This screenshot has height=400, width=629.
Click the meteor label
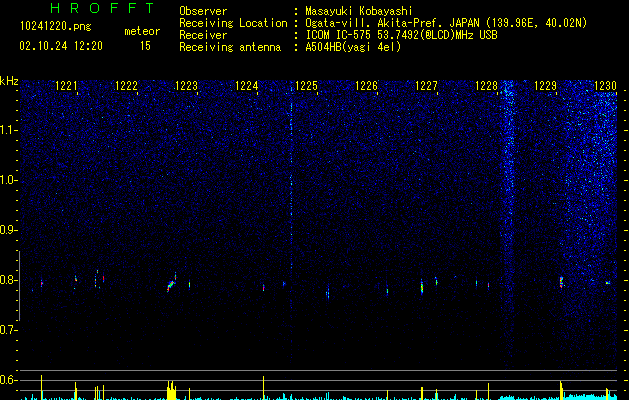[142, 31]
